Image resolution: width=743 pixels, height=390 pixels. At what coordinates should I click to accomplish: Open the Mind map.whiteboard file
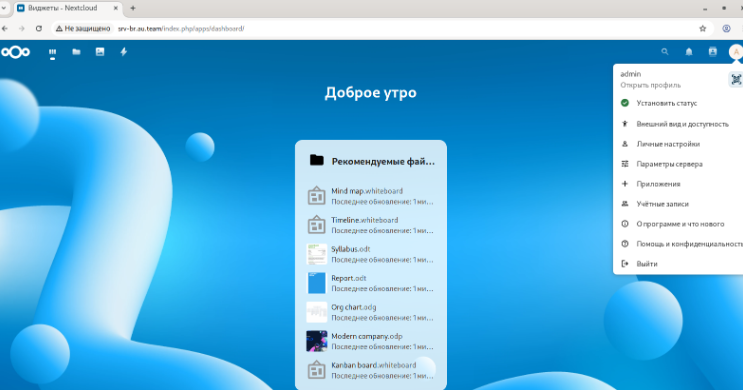(371, 196)
